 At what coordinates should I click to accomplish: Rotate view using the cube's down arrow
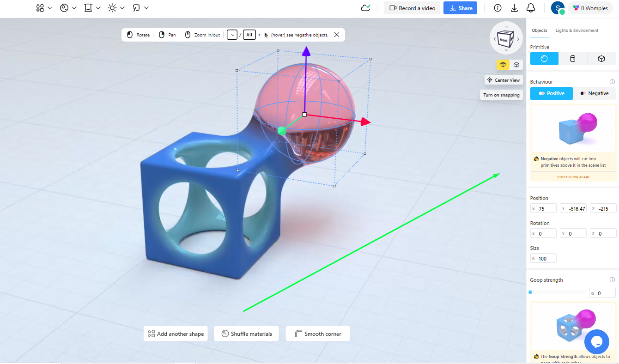[x=506, y=50]
